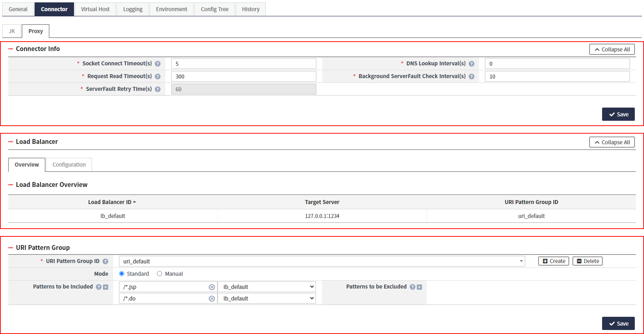Select Standard mode
The image size is (644, 334).
click(x=122, y=273)
